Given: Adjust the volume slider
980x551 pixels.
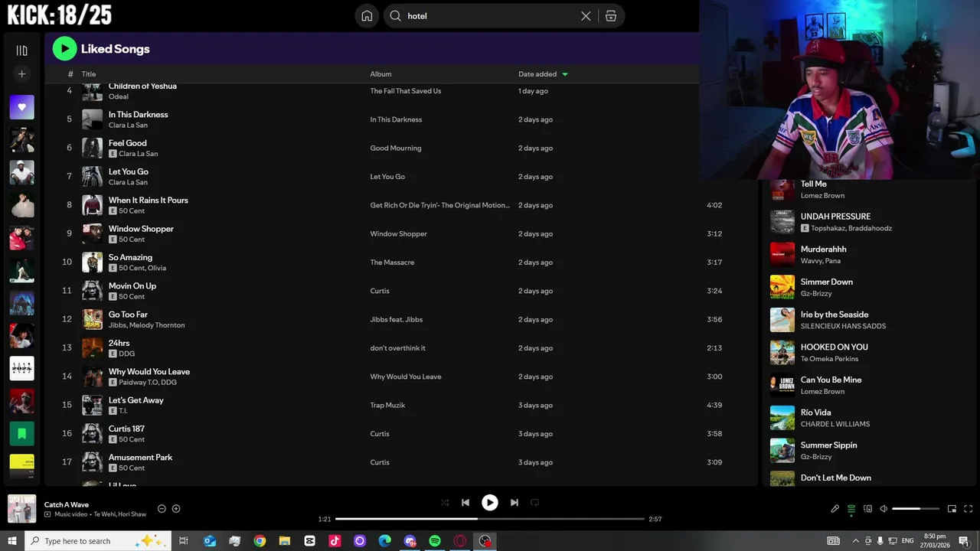Looking at the screenshot, I should point(916,509).
